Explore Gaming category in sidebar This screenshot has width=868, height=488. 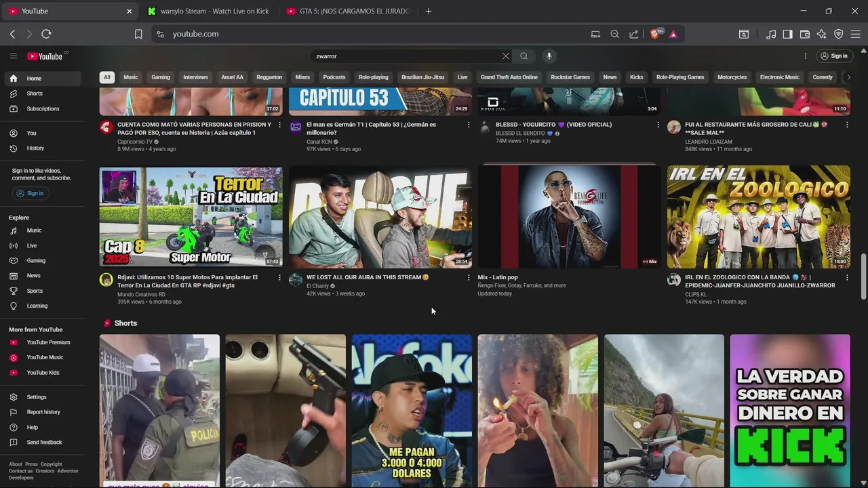tap(42, 260)
